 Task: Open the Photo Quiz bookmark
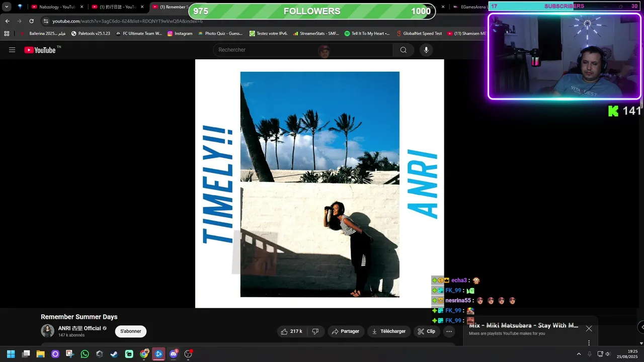[x=220, y=34]
